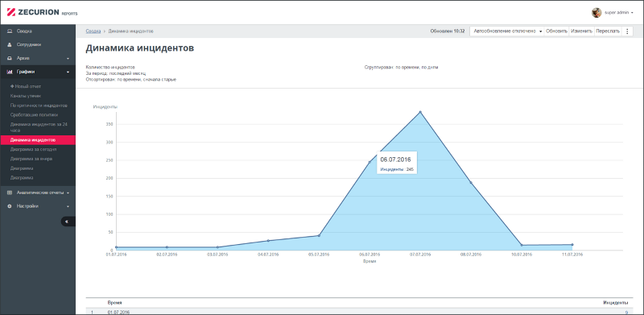Image resolution: width=644 pixels, height=315 pixels.
Task: Click the 07.07.2016 peak data point
Action: pos(420,112)
